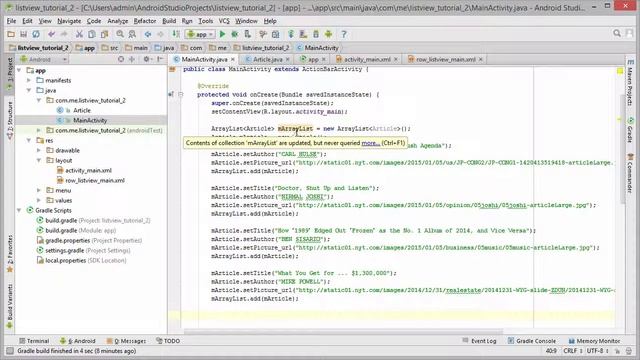This screenshot has height=360, width=640.
Task: Click the Replace icon in toolbar
Action: pos(132,34)
